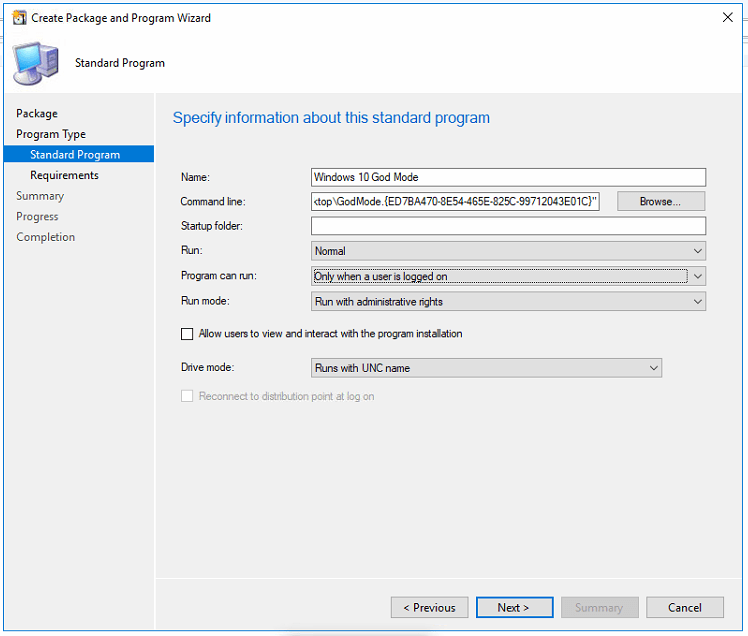Click the Command line input field

[455, 201]
